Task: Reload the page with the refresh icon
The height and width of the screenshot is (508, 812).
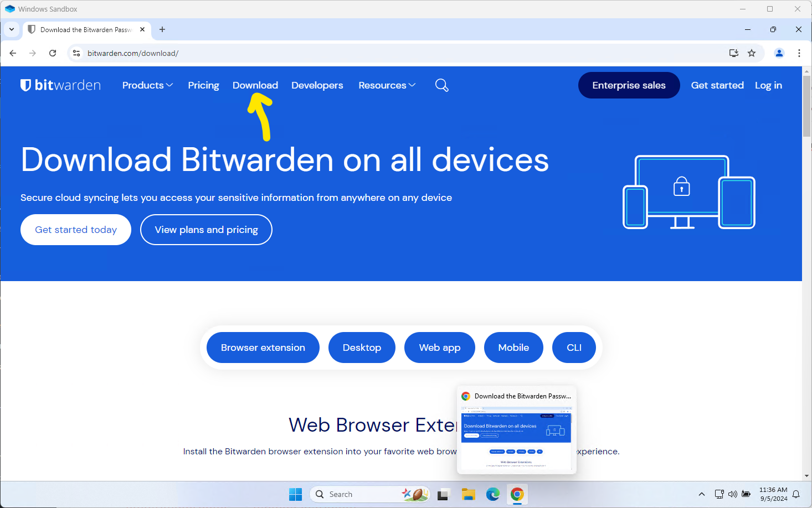Action: click(53, 53)
